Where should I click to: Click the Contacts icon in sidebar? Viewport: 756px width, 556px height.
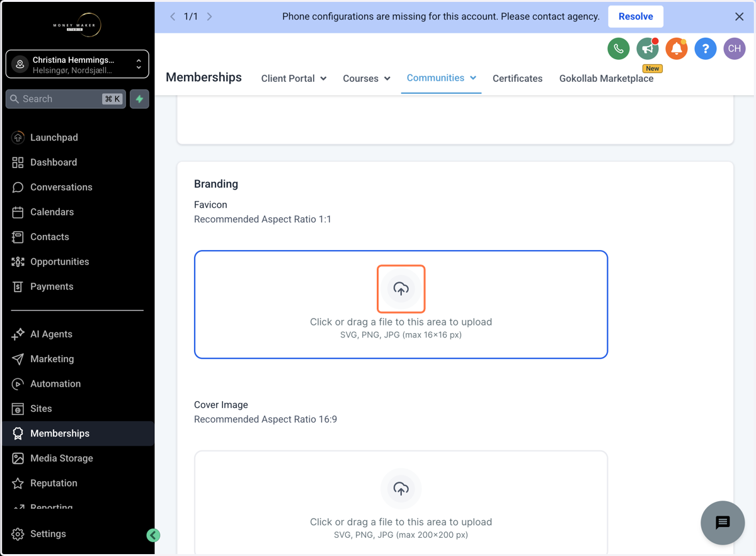pyautogui.click(x=18, y=237)
